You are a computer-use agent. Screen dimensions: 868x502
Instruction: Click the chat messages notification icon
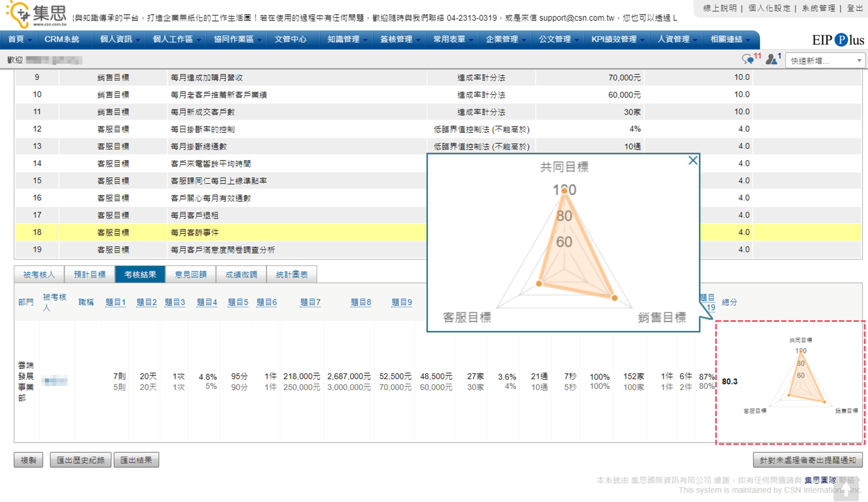(747, 59)
